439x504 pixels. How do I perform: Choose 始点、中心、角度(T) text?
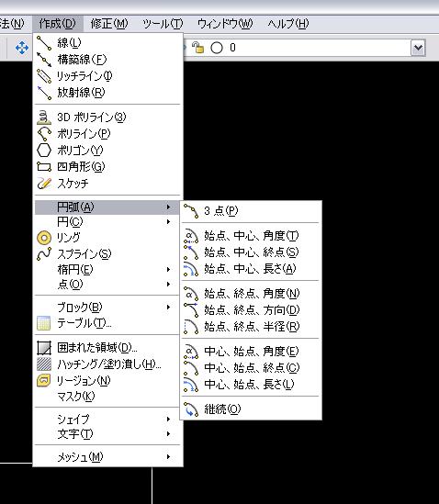(x=252, y=236)
